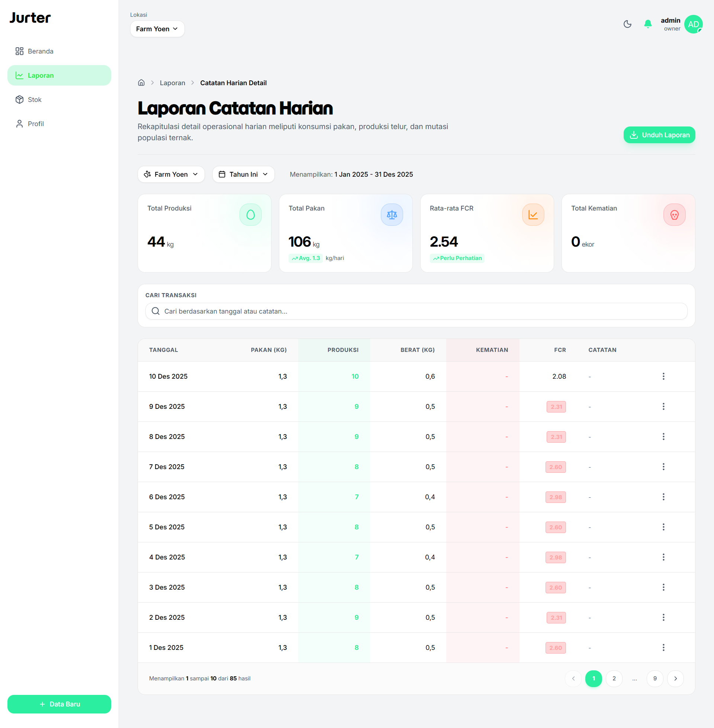Go to next pagination page arrow

coord(675,679)
